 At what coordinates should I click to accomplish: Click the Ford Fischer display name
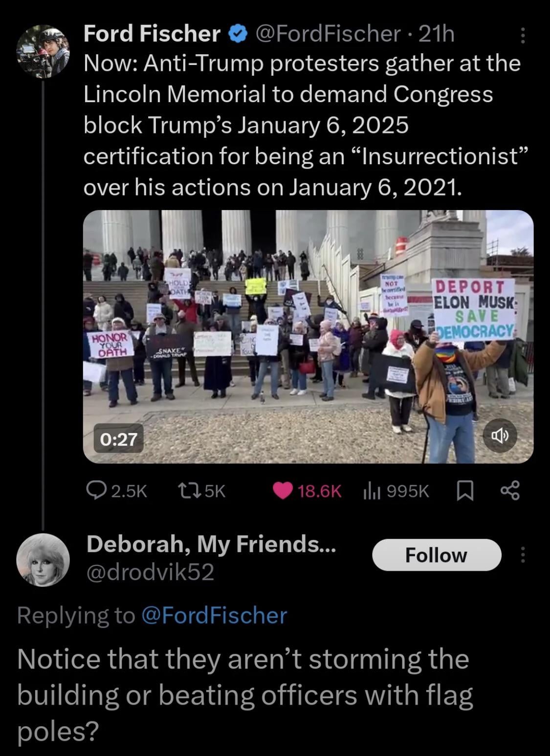coord(152,34)
